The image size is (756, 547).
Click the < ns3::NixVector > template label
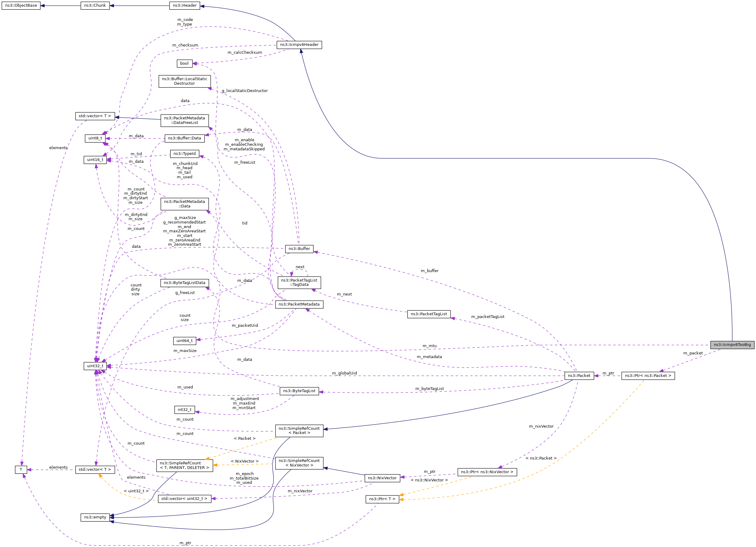[429, 480]
